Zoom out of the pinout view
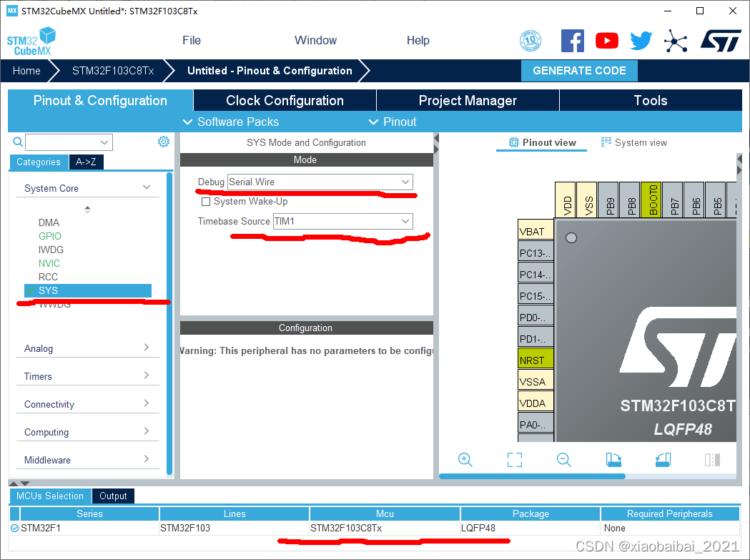Image resolution: width=750 pixels, height=560 pixels. (564, 459)
